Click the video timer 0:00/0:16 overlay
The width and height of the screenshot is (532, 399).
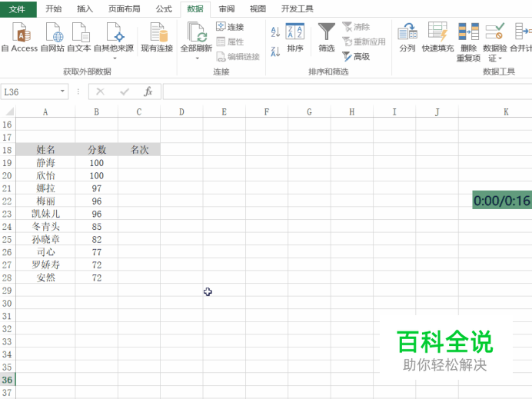tap(502, 200)
